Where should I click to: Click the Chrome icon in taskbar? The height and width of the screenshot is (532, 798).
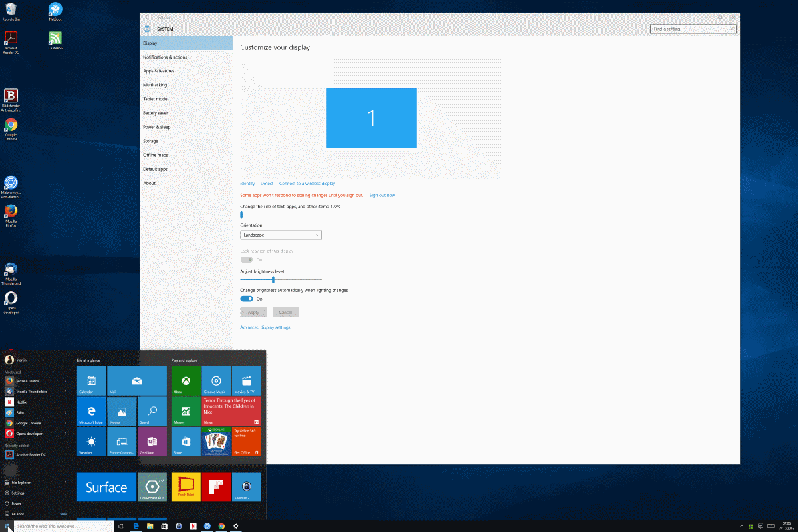221,526
